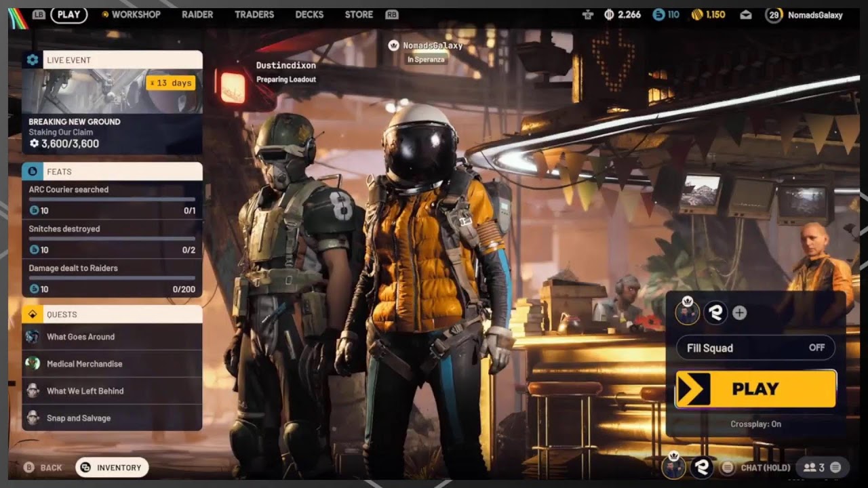868x488 pixels.
Task: Click the 0/200 damage feat counter
Action: click(x=184, y=289)
